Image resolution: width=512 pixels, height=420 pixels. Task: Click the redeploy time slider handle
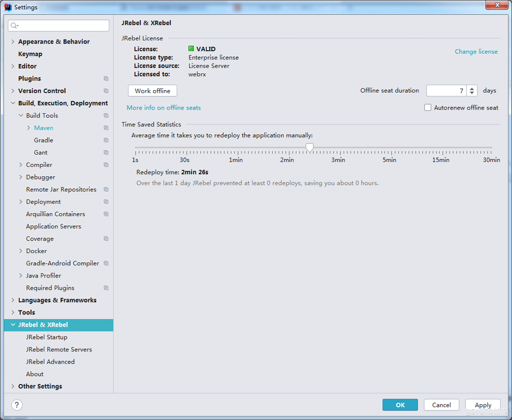[x=309, y=148]
